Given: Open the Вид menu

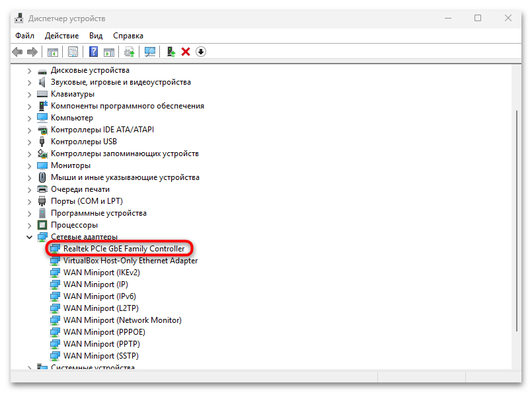Looking at the screenshot, I should pyautogui.click(x=95, y=35).
